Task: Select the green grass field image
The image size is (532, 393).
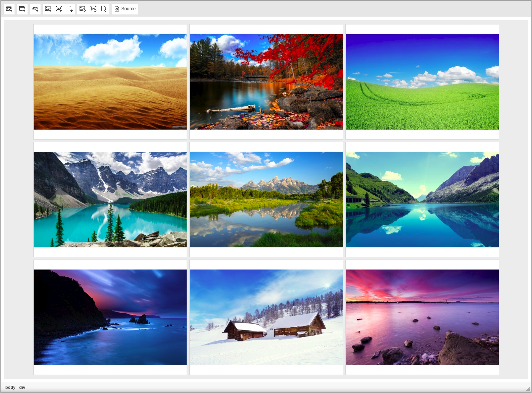Action: [422, 82]
